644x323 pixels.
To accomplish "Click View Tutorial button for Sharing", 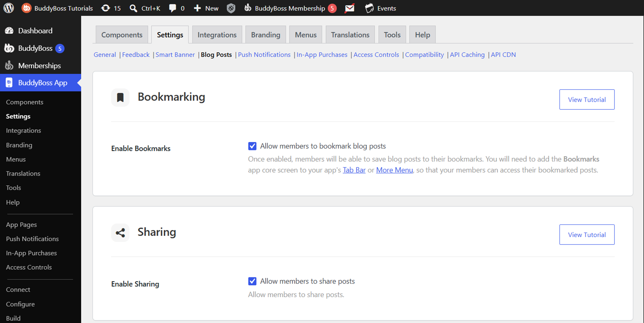I will coord(587,235).
